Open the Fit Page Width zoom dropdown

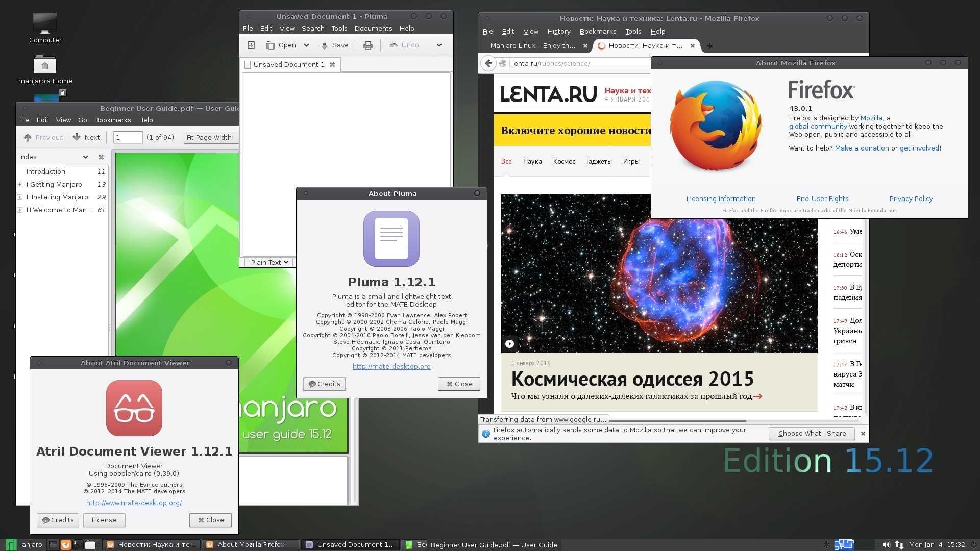[x=210, y=137]
